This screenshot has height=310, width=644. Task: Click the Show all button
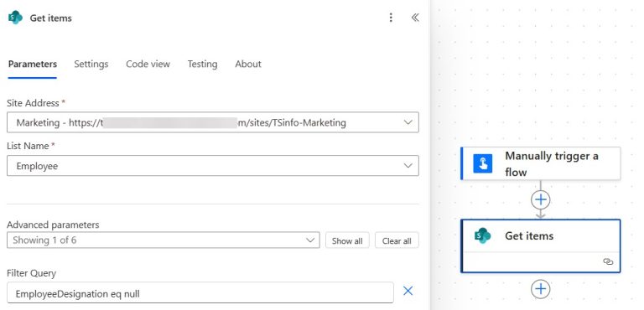[347, 240]
